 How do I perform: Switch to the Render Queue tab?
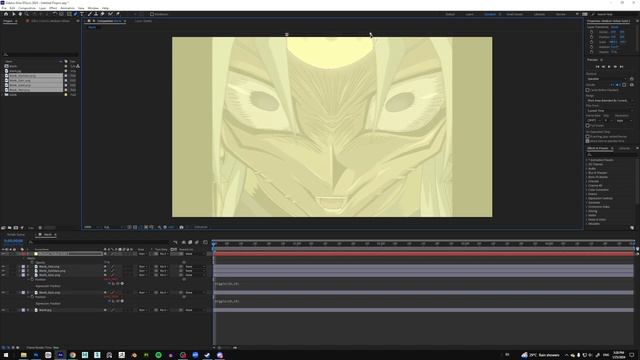(16, 235)
